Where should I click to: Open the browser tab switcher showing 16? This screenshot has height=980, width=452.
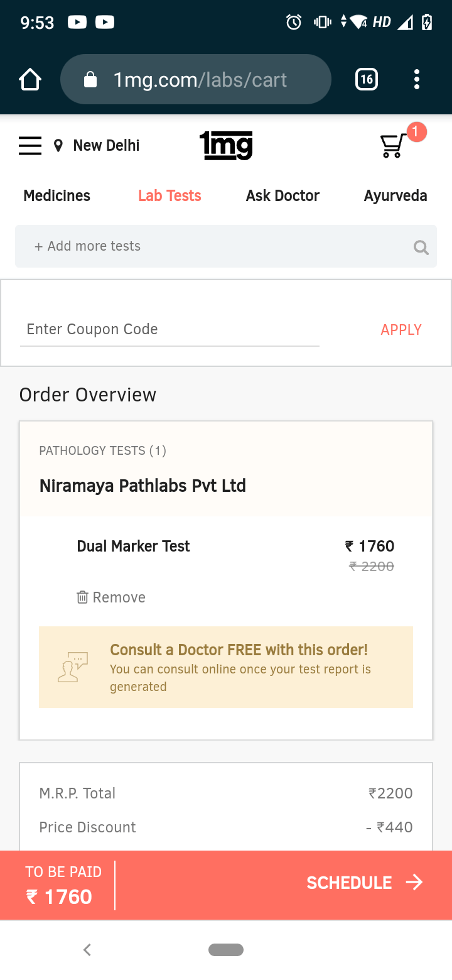coord(367,80)
